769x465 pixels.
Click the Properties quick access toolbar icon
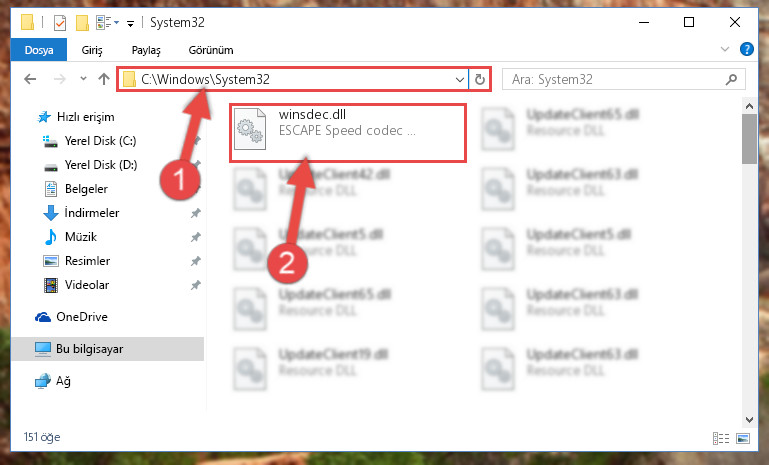click(59, 23)
